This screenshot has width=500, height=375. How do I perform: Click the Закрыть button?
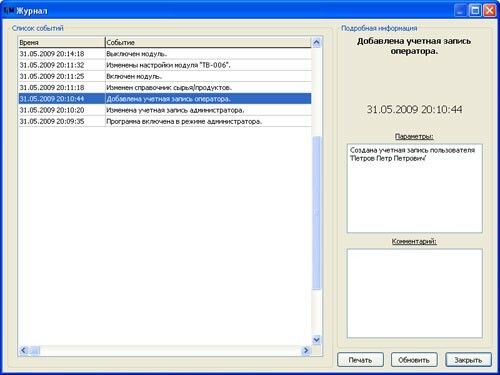(468, 360)
